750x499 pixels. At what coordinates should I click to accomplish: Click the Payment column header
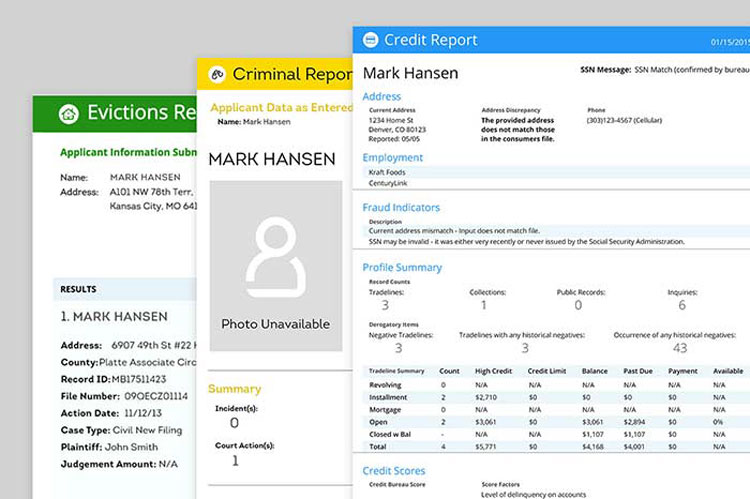[x=683, y=371]
